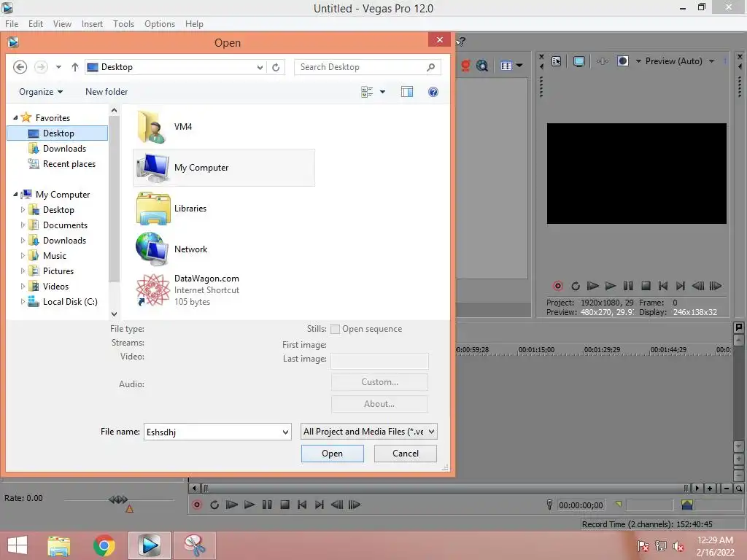Open recent locations dropdown arrow
Screen dimensions: 747x560
tap(58, 67)
